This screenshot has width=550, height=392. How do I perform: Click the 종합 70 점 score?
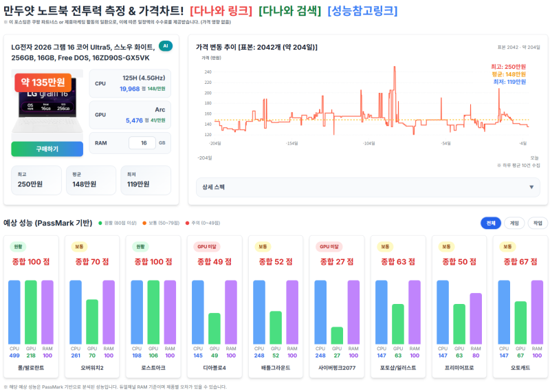tap(92, 262)
